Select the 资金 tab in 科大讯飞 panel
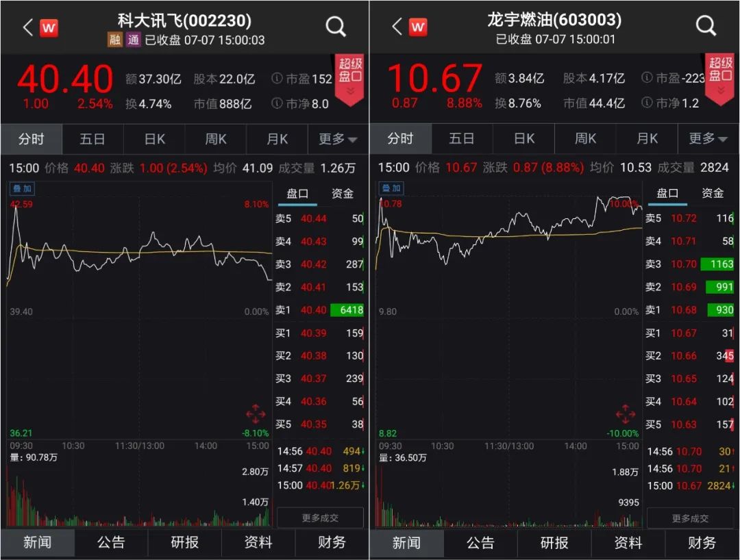Screen dimensions: 740x560 (x=342, y=194)
